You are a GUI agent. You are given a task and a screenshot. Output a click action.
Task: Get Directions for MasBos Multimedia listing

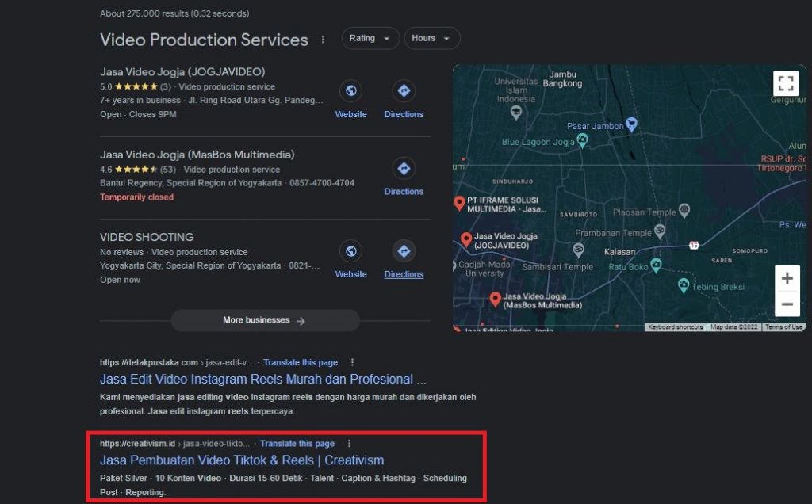404,168
